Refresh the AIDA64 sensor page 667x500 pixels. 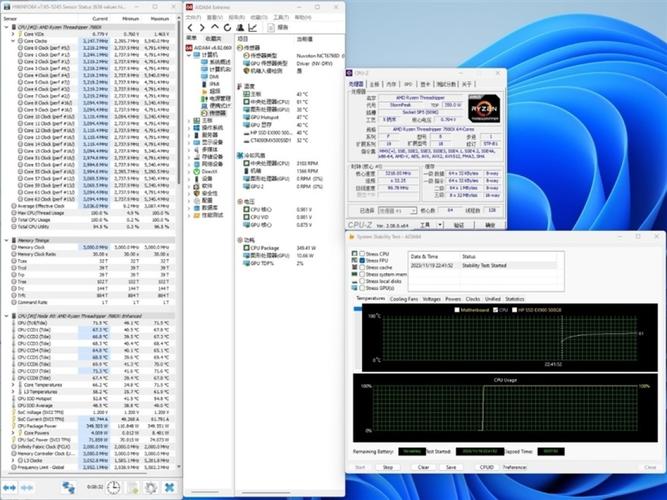click(227, 28)
